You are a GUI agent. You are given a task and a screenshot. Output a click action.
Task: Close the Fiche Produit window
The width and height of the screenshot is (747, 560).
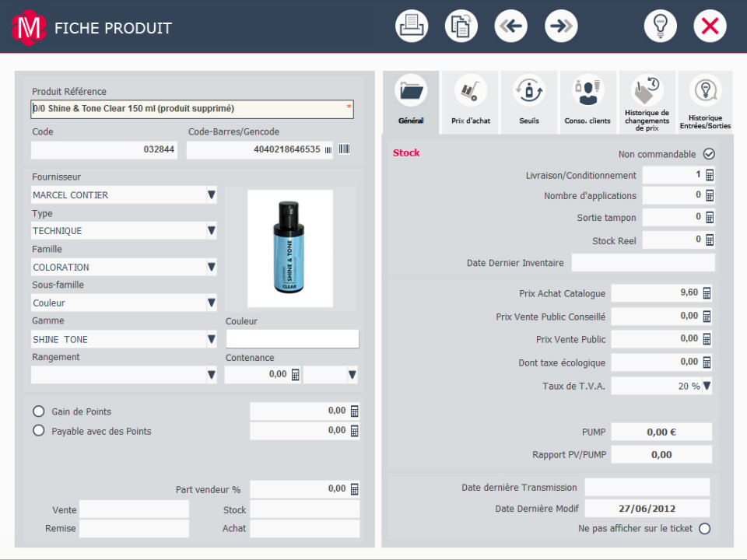(710, 26)
